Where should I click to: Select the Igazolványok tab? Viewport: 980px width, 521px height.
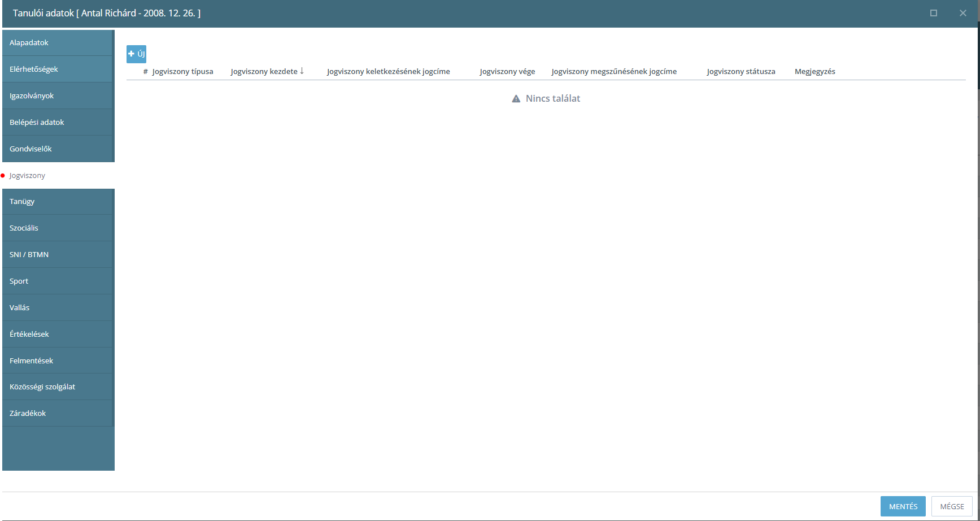coord(58,96)
